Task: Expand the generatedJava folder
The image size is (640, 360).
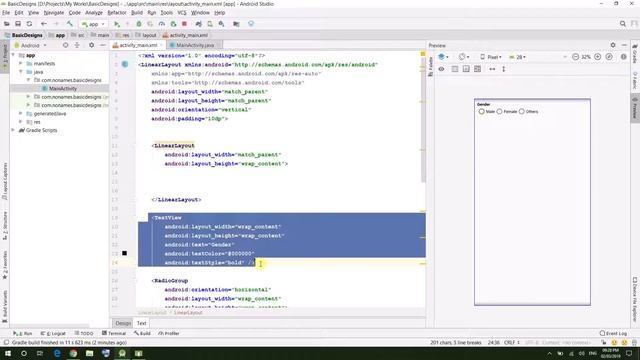Action: pos(20,113)
